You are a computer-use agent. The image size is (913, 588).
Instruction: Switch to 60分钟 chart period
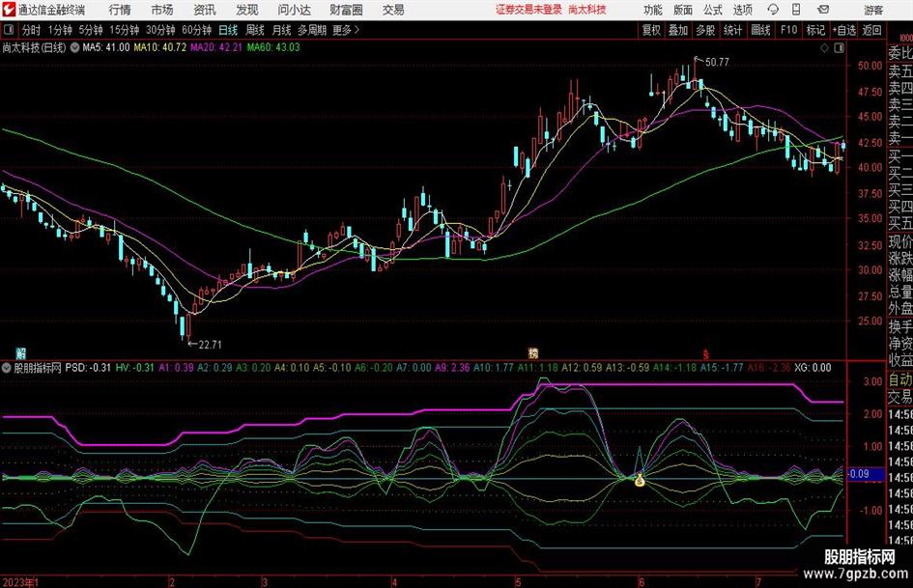pyautogui.click(x=196, y=30)
